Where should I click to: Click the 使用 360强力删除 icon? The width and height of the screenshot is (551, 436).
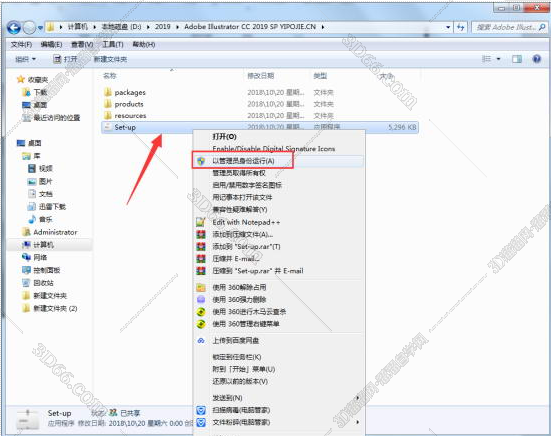click(201, 299)
